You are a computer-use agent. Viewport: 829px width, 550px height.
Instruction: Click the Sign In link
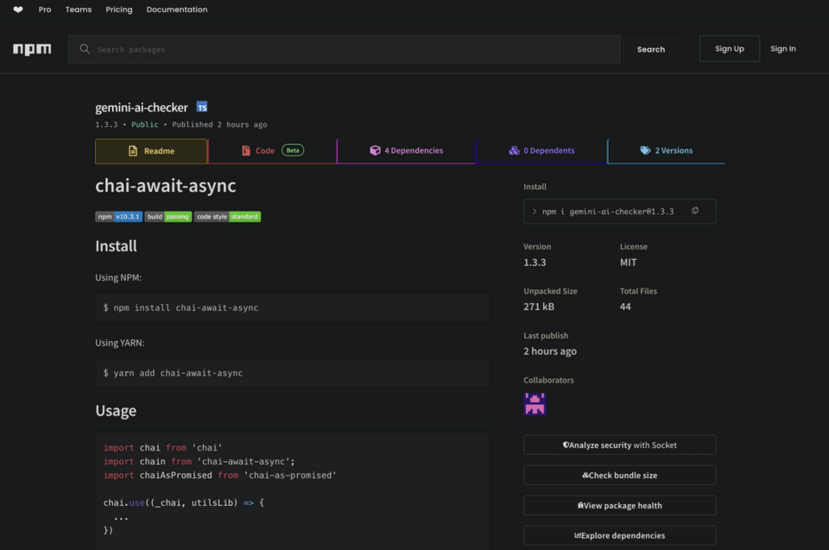tap(783, 49)
